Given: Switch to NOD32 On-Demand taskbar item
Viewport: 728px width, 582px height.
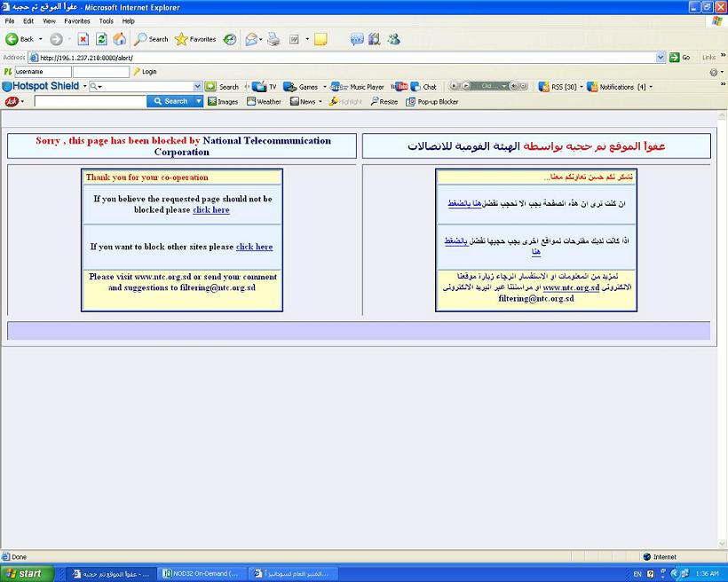Looking at the screenshot, I should [x=201, y=574].
